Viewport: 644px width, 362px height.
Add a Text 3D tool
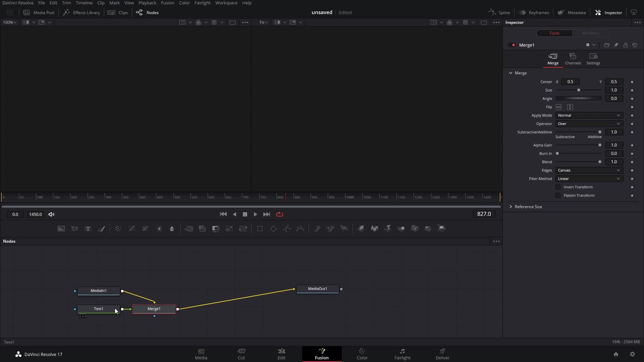[388, 229]
